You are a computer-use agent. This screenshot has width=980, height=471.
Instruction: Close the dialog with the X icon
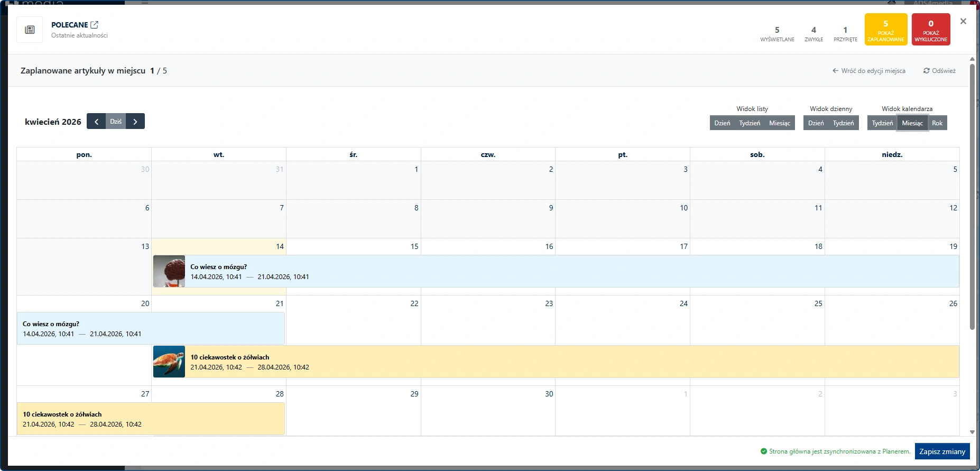[x=963, y=22]
